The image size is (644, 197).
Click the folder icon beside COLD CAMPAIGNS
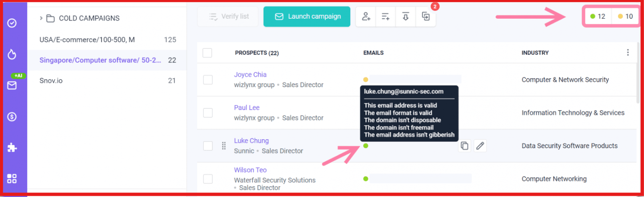tap(51, 18)
